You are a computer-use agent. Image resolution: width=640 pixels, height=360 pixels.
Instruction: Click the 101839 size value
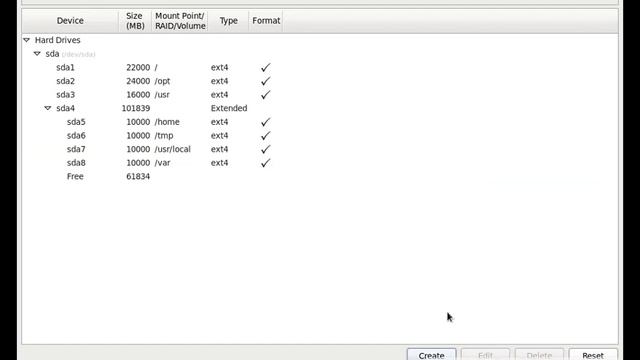136,108
